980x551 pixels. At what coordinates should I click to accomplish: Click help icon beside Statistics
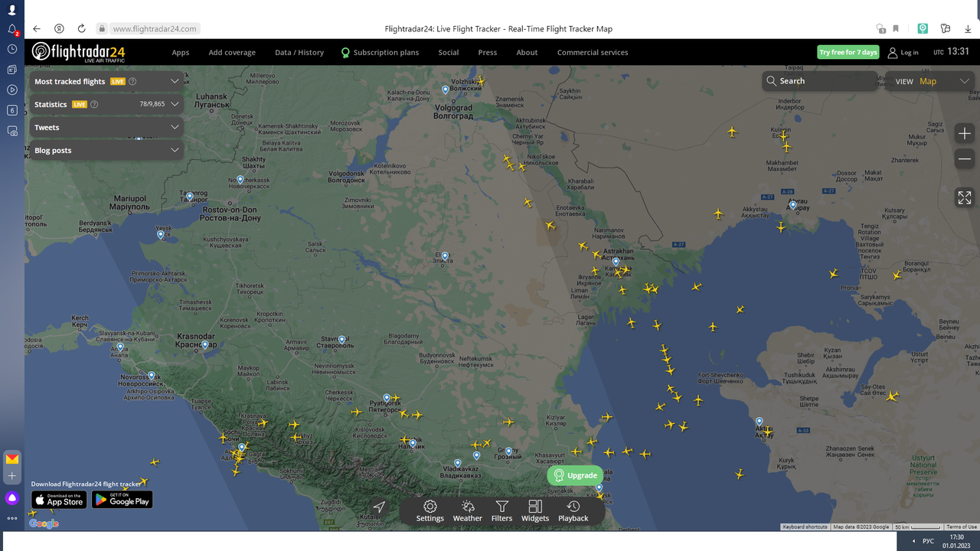94,104
